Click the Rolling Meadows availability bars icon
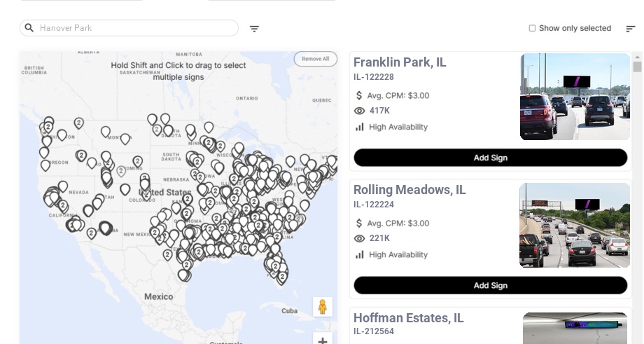Viewport: 644px width, 344px height. pos(360,254)
